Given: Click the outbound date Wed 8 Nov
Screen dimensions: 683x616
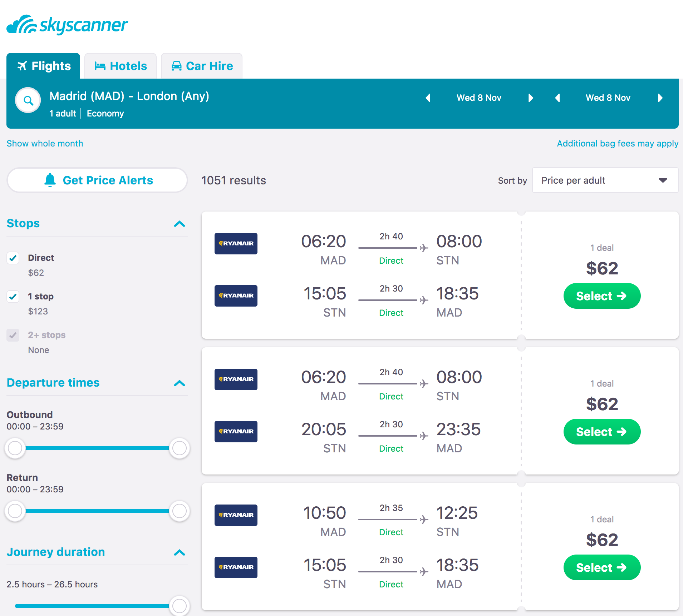Looking at the screenshot, I should 479,98.
